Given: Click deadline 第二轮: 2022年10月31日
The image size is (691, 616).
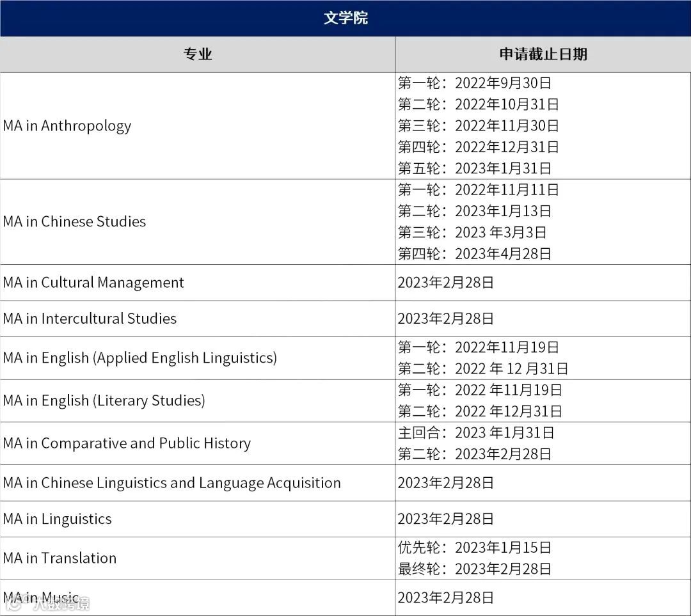Looking at the screenshot, I should (479, 104).
